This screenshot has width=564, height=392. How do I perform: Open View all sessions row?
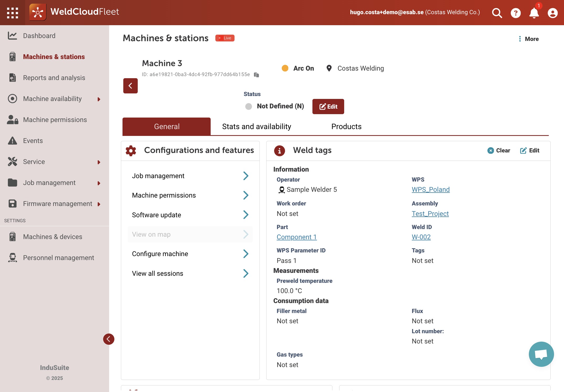pos(190,273)
